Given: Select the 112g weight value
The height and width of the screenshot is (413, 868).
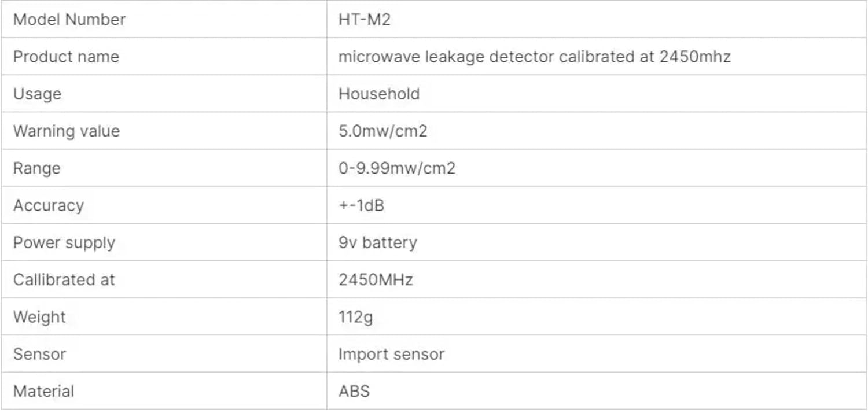Looking at the screenshot, I should tap(355, 317).
